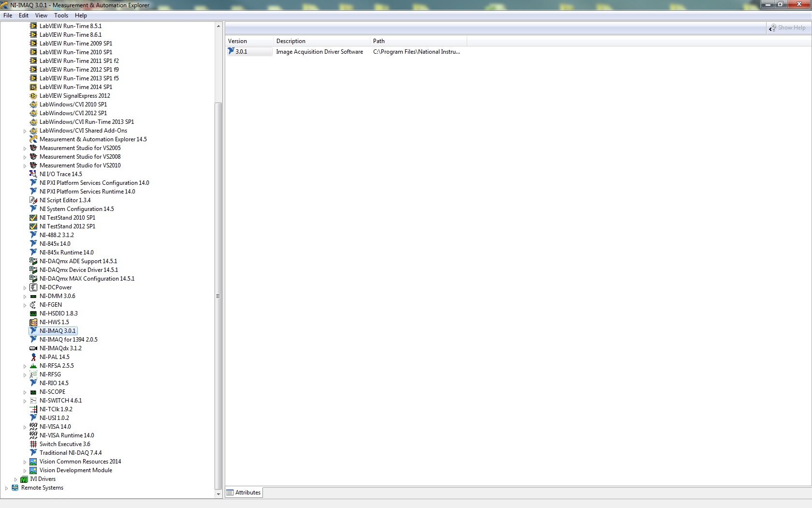Screen dimensions: 812x508
Task: Click the NI-HWS 1.5 icon
Action: (33, 322)
